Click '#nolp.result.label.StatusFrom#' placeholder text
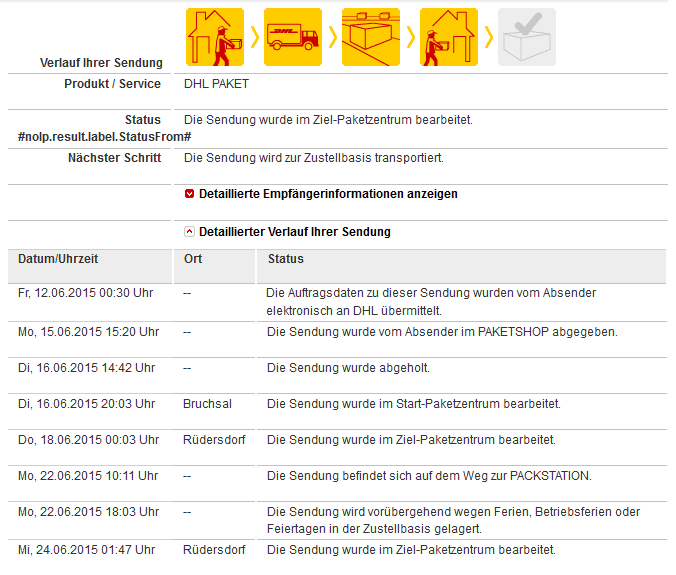Viewport: 676px width, 575px height. coord(104,137)
